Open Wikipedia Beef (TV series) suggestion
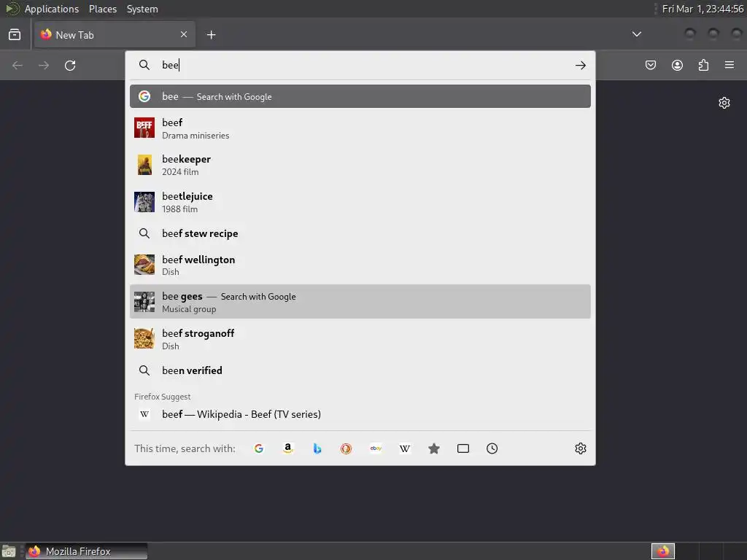Image resolution: width=747 pixels, height=560 pixels. [360, 414]
